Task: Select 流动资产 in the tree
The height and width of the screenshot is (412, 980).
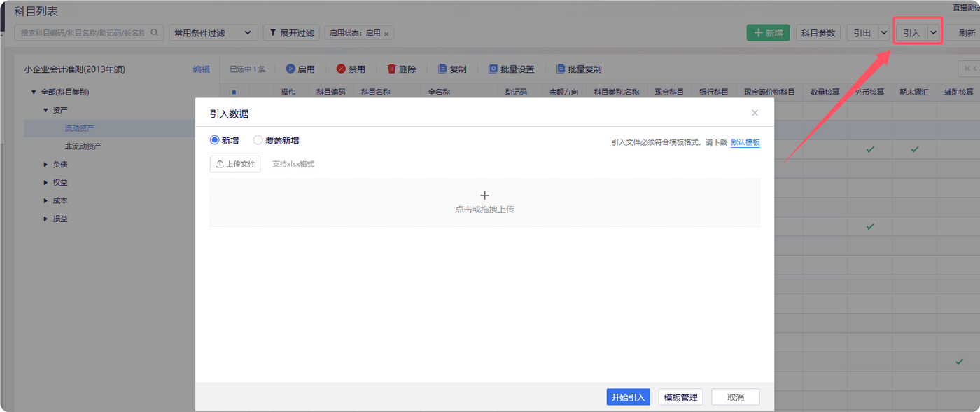Action: (80, 128)
